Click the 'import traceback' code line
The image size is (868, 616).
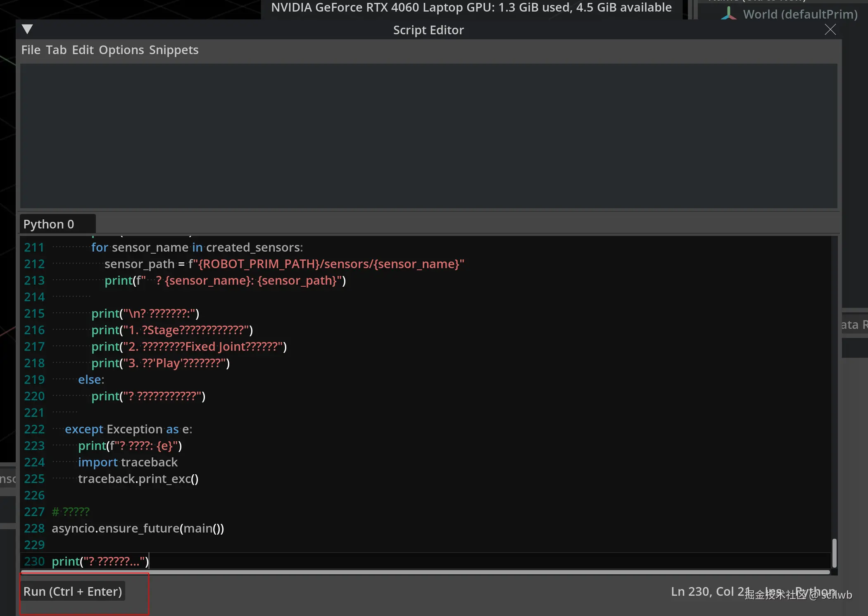[x=128, y=462]
